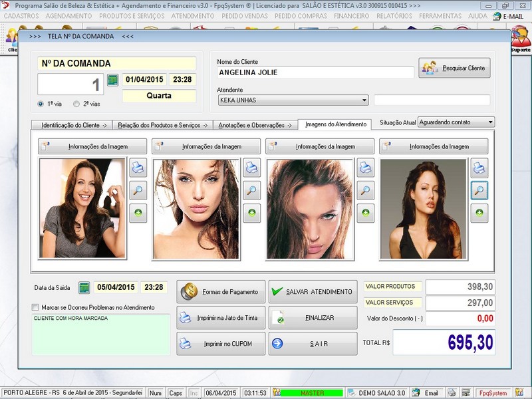Image resolution: width=532 pixels, height=399 pixels.
Task: Click the magnifier icon beside the third photo
Action: [365, 191]
